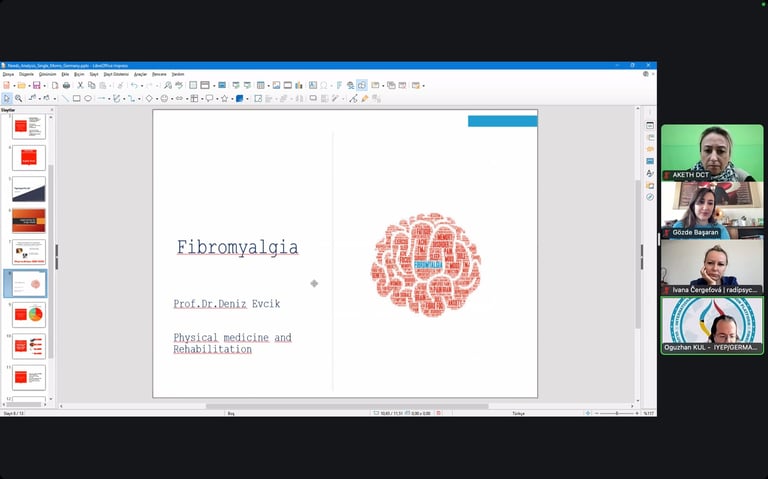Screen dimensions: 768x479
Task: Click Gözde Başaran participant video tile
Action: tap(712, 211)
